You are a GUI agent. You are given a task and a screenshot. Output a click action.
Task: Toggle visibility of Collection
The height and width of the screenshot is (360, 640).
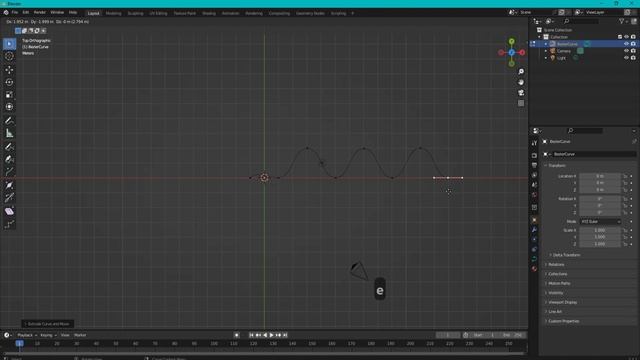coord(626,37)
